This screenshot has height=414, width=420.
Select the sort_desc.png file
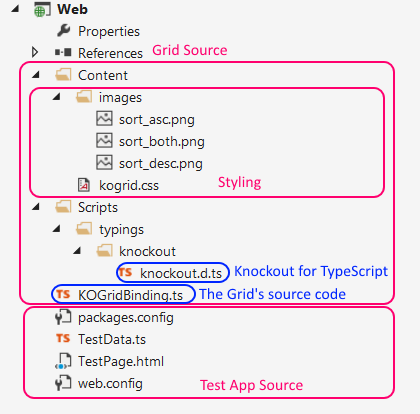pos(161,163)
